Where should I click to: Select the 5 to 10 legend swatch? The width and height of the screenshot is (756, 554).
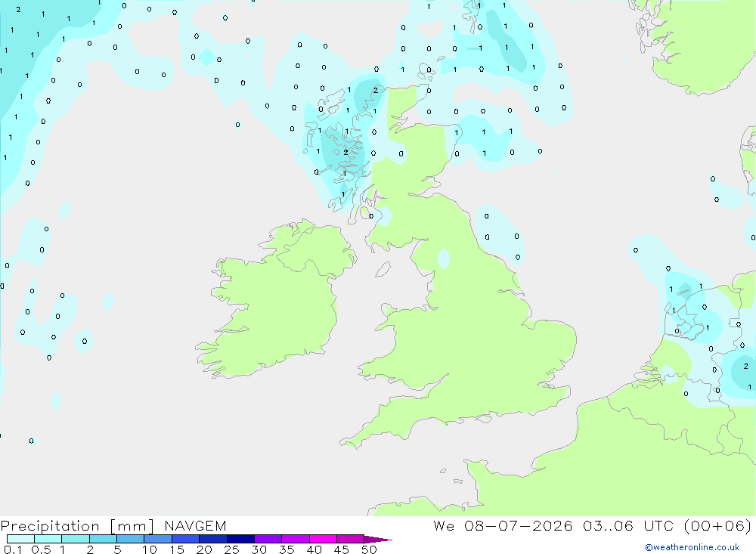click(x=131, y=539)
